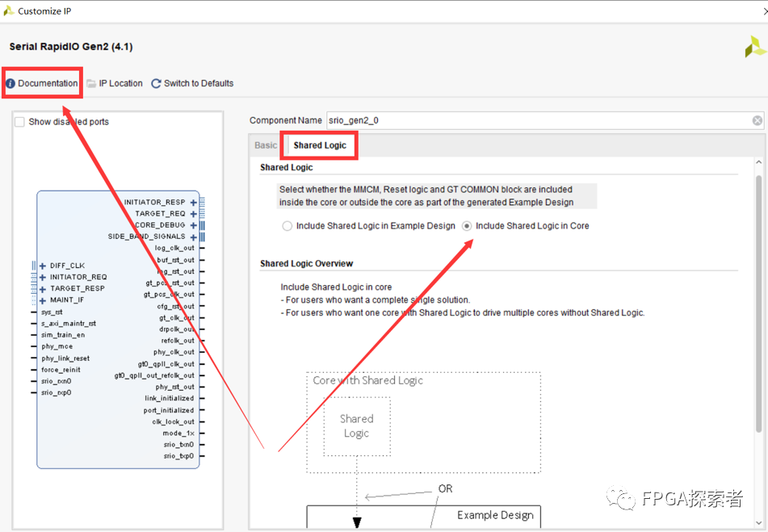768x532 pixels.
Task: Expand the SIDE_BAND_SIGNALS interface port
Action: click(x=194, y=237)
